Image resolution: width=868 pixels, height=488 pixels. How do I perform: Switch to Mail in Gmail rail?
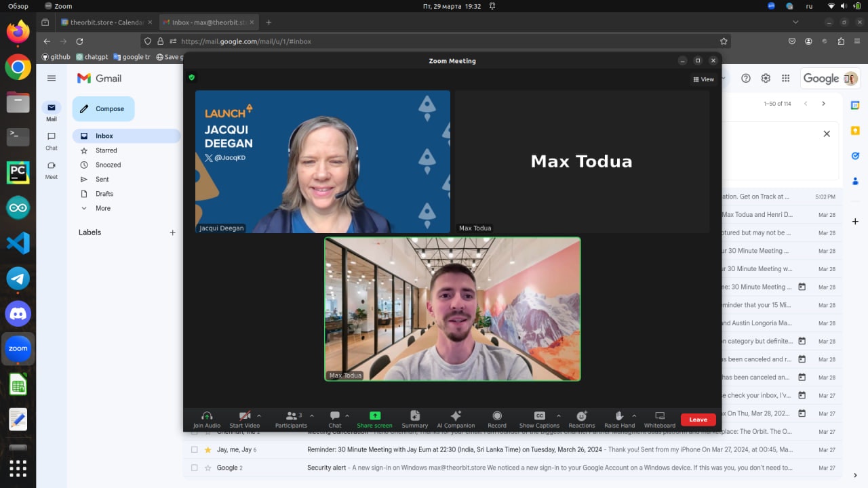tap(52, 112)
